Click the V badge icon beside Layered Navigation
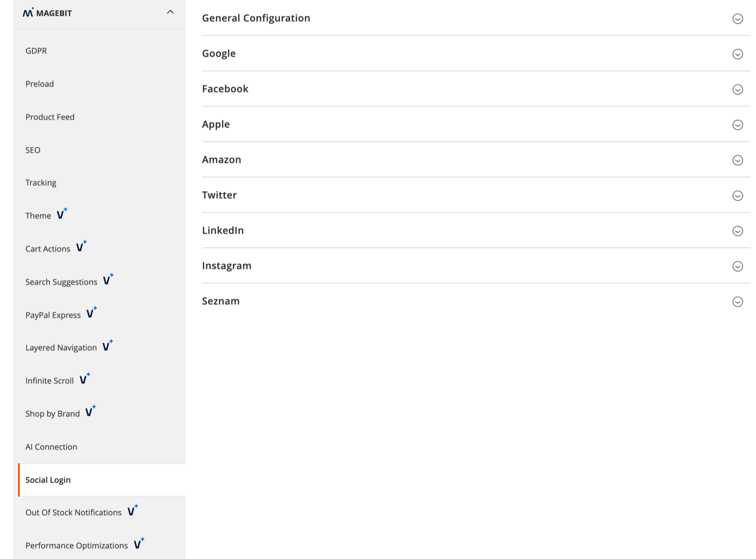 tap(107, 345)
